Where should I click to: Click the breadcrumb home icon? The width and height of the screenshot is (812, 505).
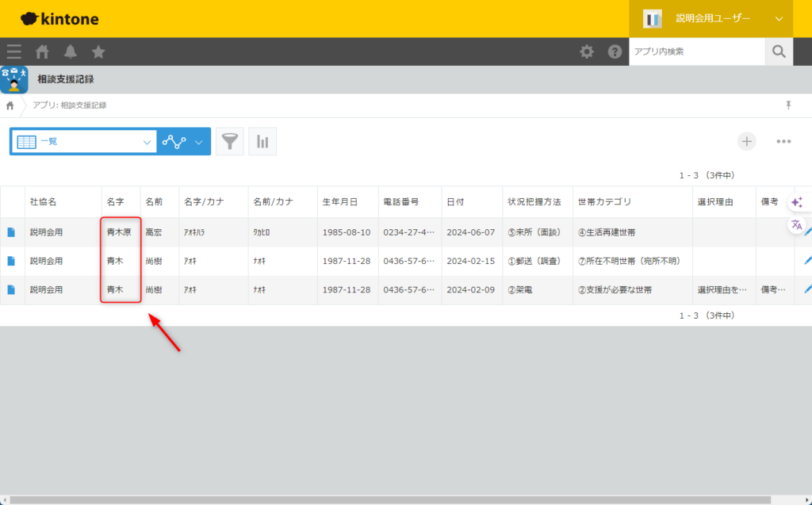(x=10, y=105)
